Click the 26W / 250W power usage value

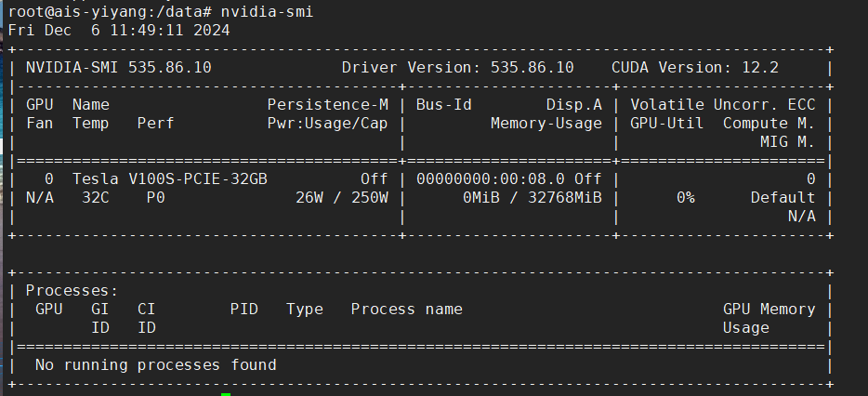341,197
